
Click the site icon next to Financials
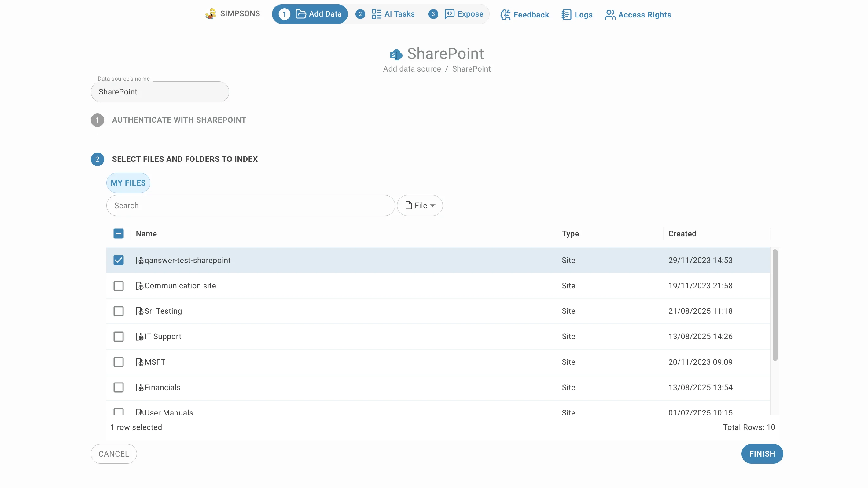pyautogui.click(x=139, y=388)
